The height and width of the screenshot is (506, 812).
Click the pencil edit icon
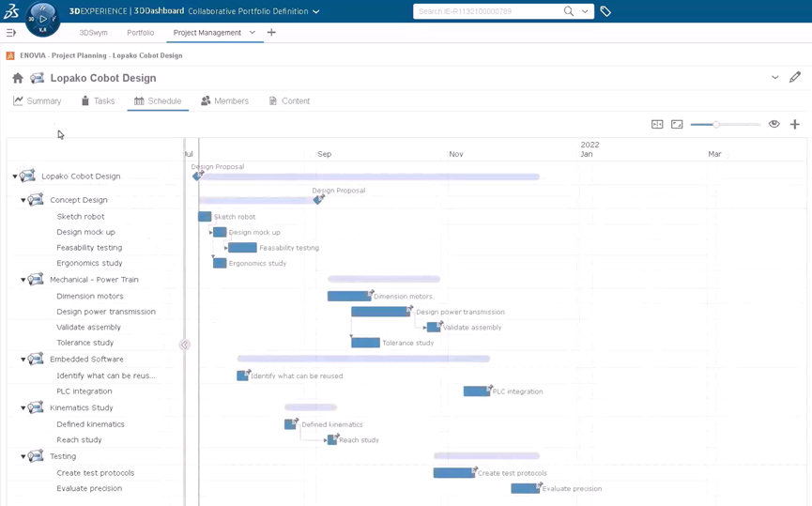click(x=794, y=77)
